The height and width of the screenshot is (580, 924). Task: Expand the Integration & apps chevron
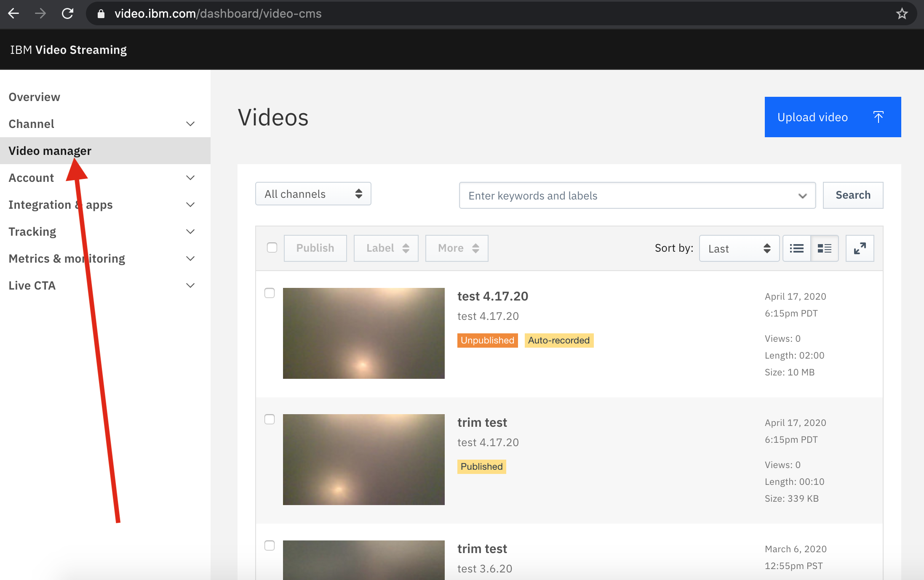click(190, 205)
